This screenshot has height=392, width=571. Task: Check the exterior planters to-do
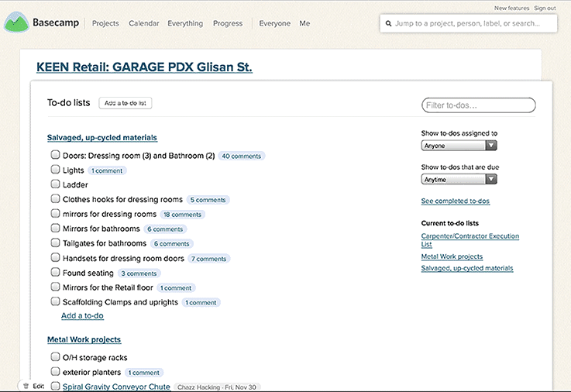coord(55,371)
